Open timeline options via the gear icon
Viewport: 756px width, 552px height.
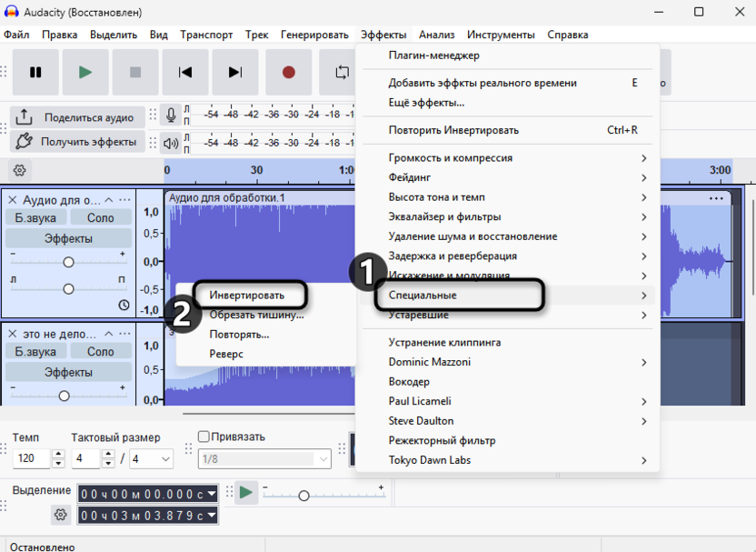(18, 170)
